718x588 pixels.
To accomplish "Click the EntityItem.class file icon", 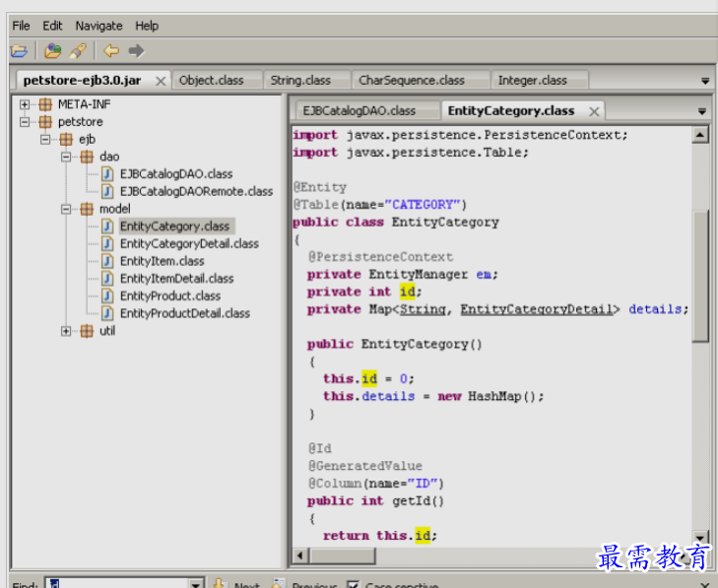I will [107, 261].
